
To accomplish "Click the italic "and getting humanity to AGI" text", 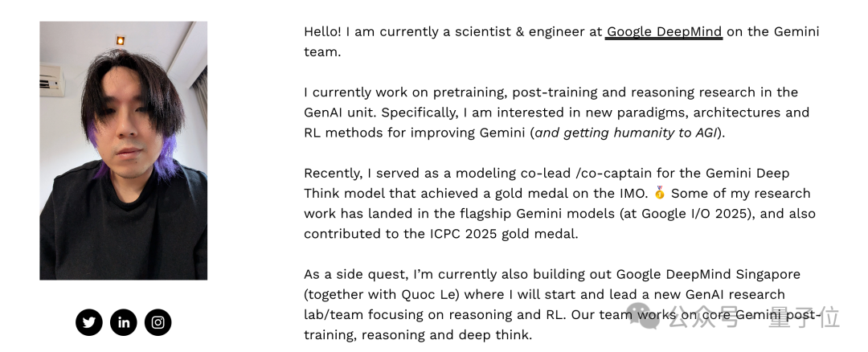I will 626,133.
